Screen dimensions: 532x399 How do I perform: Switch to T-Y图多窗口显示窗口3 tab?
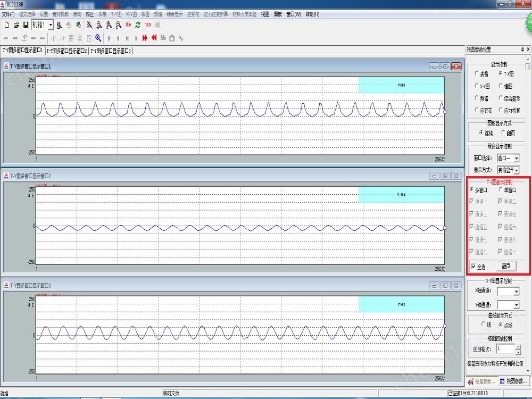(110, 51)
